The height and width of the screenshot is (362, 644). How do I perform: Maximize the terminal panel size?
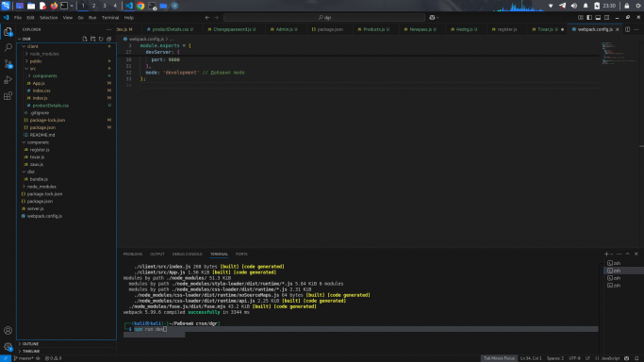coord(628,254)
